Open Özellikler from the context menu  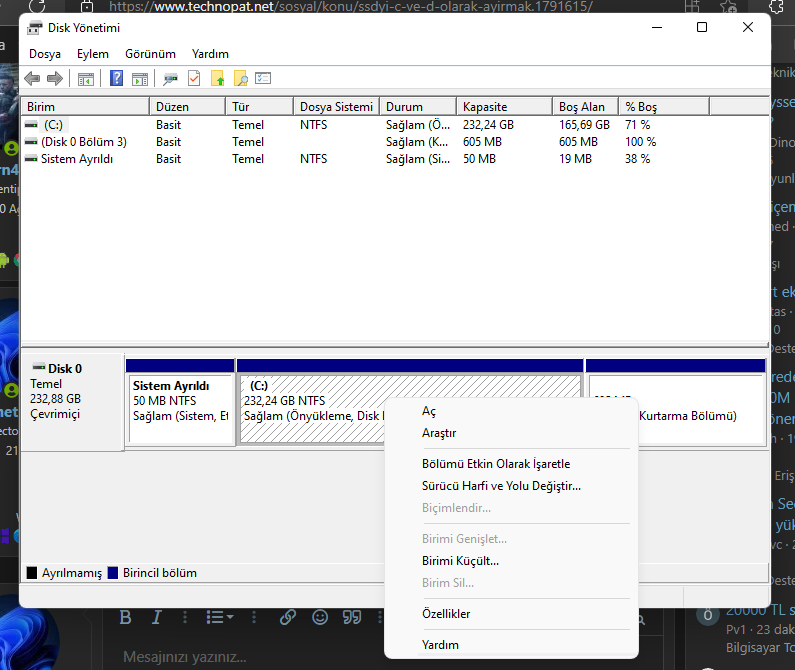click(511, 614)
